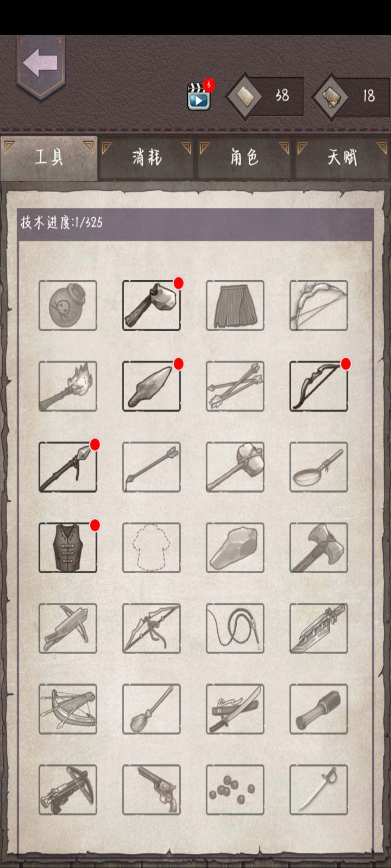391x868 pixels.
Task: Select the stone axe item
Action: click(x=152, y=305)
